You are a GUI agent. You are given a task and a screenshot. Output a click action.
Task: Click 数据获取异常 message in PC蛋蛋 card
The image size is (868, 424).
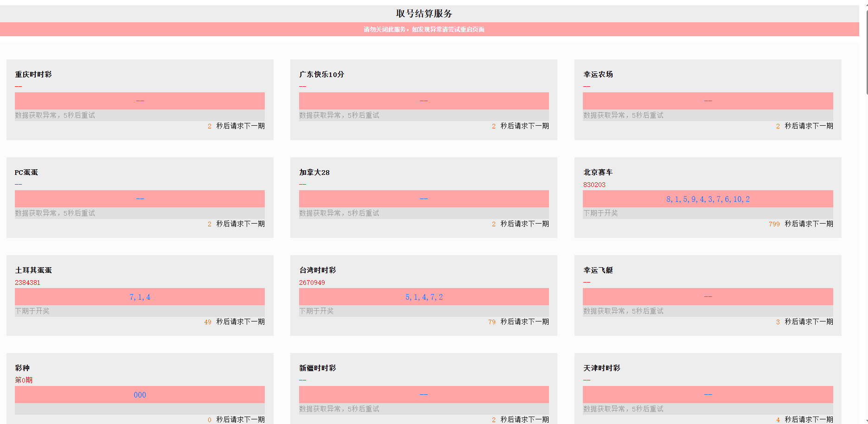[x=55, y=213]
